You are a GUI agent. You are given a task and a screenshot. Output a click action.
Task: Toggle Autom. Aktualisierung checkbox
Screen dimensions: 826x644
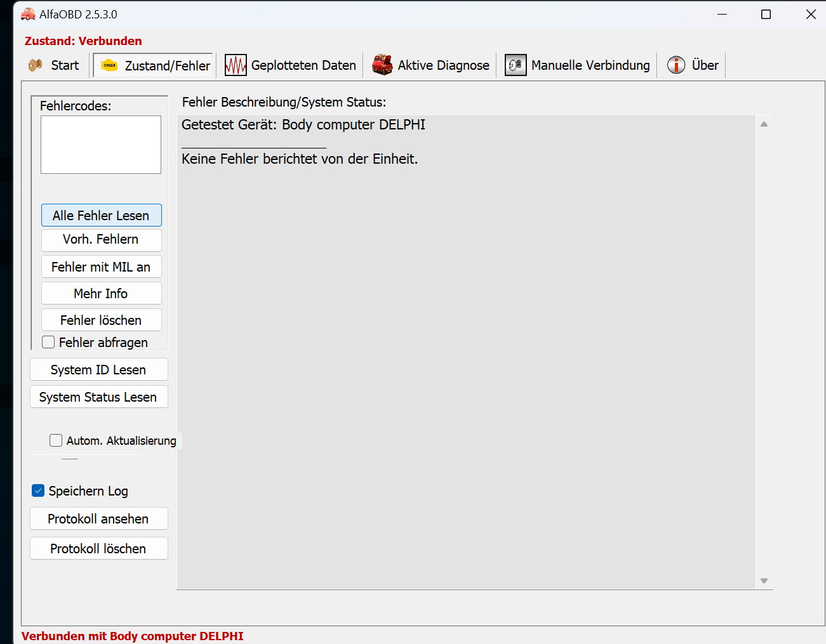coord(56,440)
